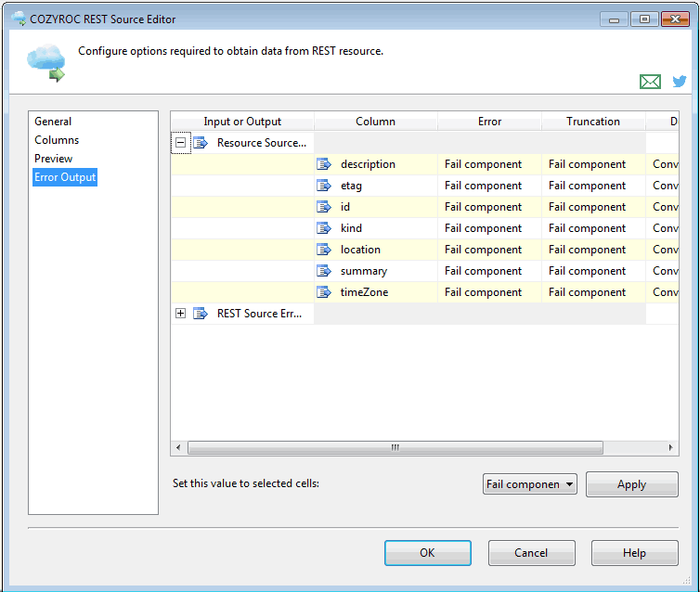The width and height of the screenshot is (700, 592).
Task: Open the Twitter bird icon link
Action: click(680, 82)
